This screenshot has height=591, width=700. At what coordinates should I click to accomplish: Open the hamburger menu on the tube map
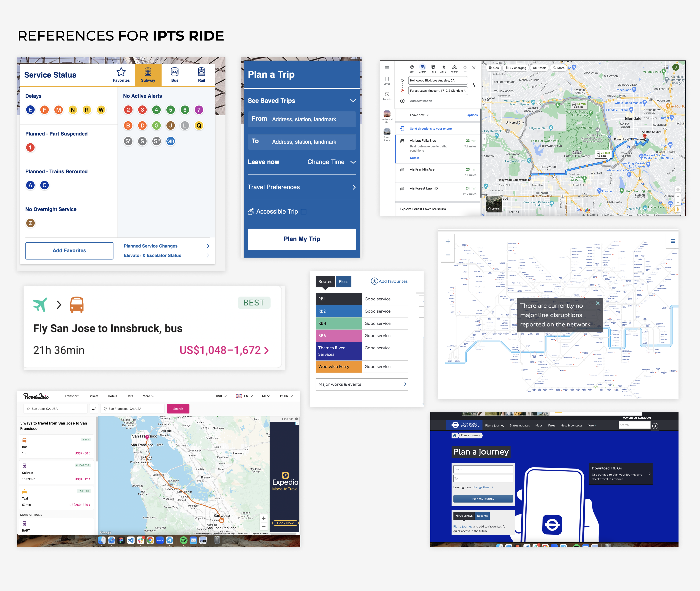tap(673, 241)
